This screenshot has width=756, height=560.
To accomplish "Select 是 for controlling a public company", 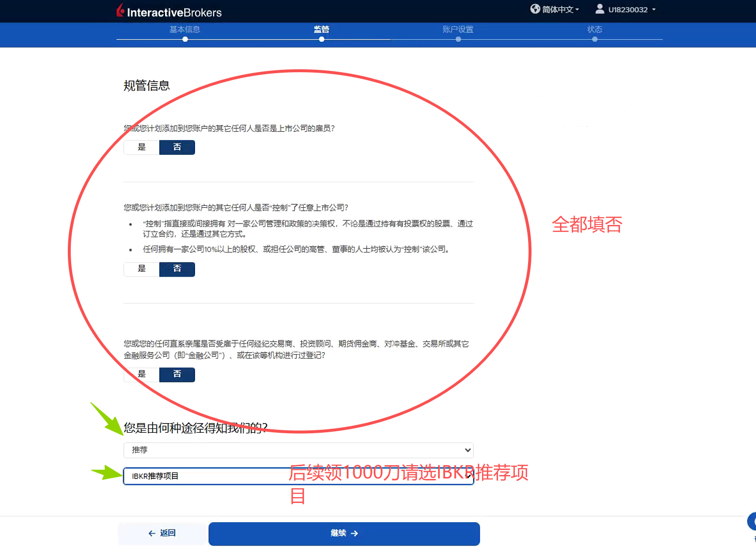I will [x=141, y=269].
